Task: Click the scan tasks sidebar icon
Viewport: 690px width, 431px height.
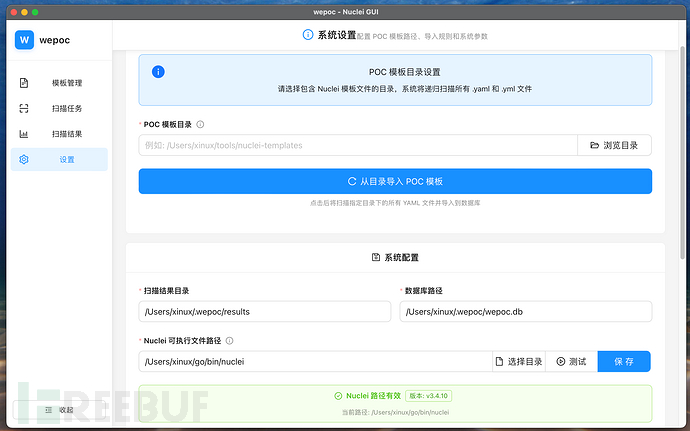Action: point(24,108)
